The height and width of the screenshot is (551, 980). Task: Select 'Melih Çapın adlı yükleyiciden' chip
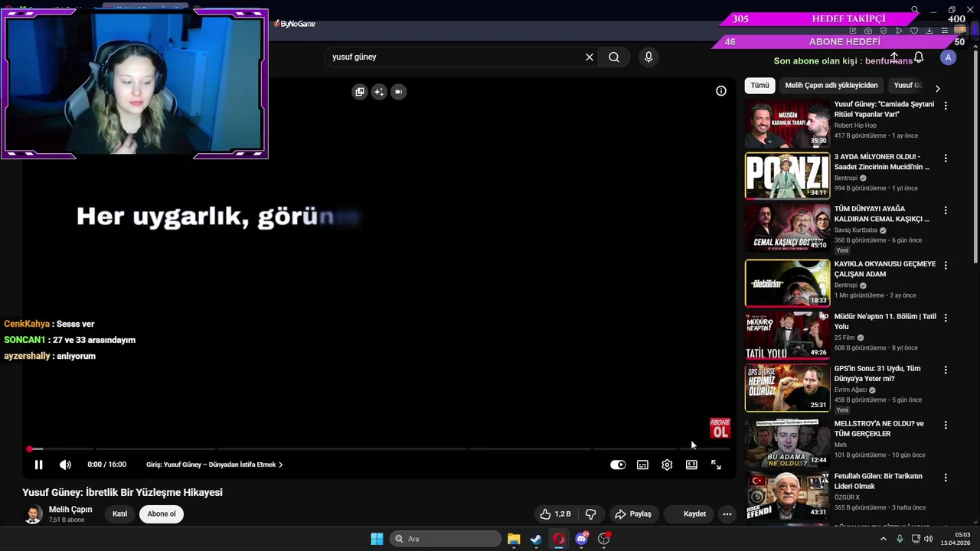coord(831,86)
